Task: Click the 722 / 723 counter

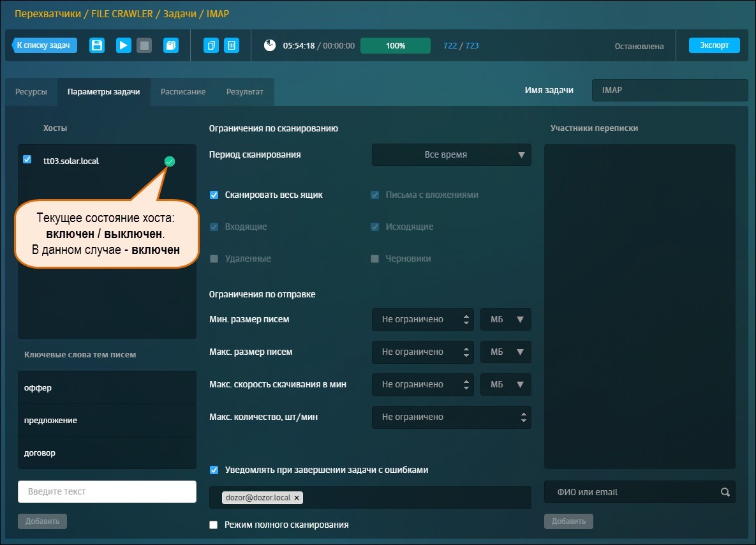Action: 461,46
